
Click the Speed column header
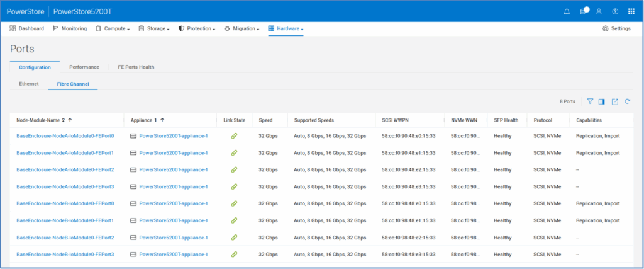[265, 120]
